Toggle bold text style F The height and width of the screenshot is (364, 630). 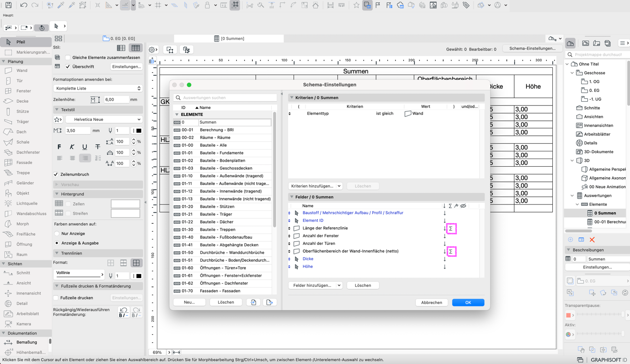click(59, 147)
